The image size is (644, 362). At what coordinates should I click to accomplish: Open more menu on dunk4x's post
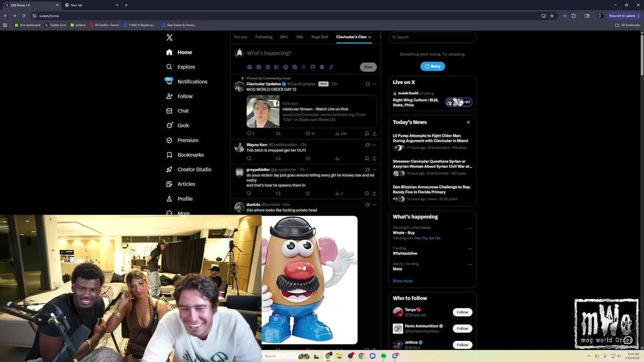(x=374, y=205)
